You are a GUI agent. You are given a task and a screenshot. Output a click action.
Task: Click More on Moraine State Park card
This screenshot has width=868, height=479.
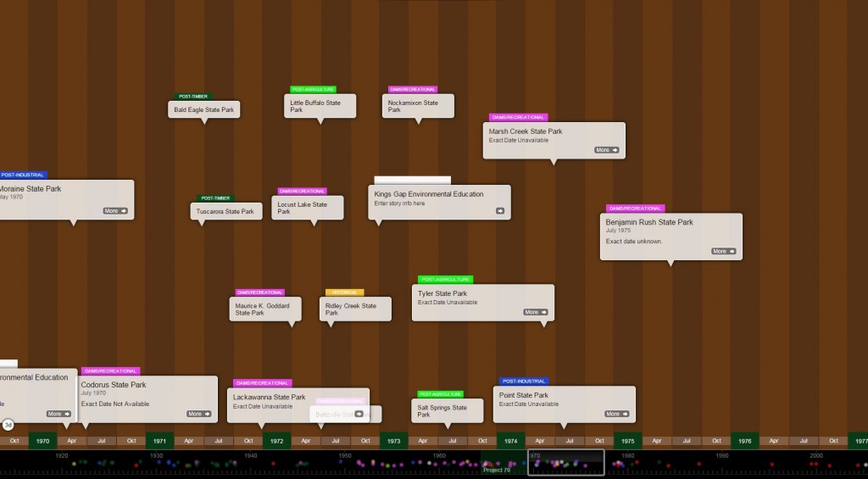(115, 210)
